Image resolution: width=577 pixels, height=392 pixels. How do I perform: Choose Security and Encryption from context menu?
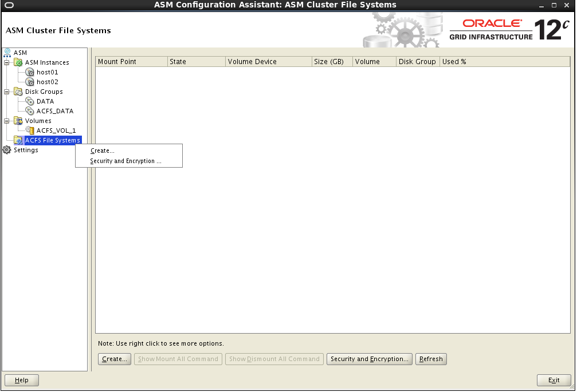pos(129,161)
